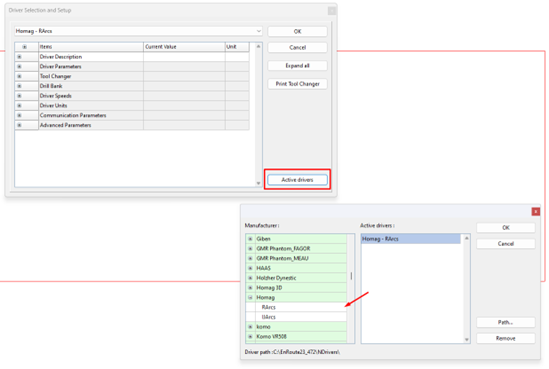Click the Expand all button
This screenshot has width=549, height=369.
pos(297,65)
